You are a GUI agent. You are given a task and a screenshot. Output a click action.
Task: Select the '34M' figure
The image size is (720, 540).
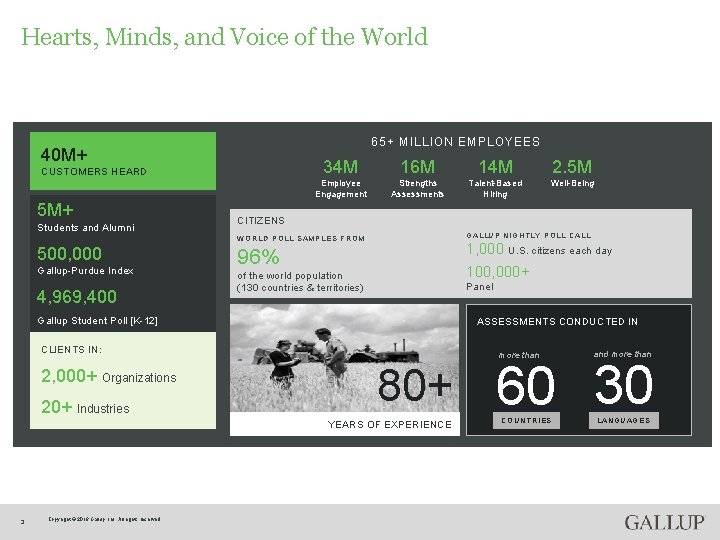click(x=340, y=167)
